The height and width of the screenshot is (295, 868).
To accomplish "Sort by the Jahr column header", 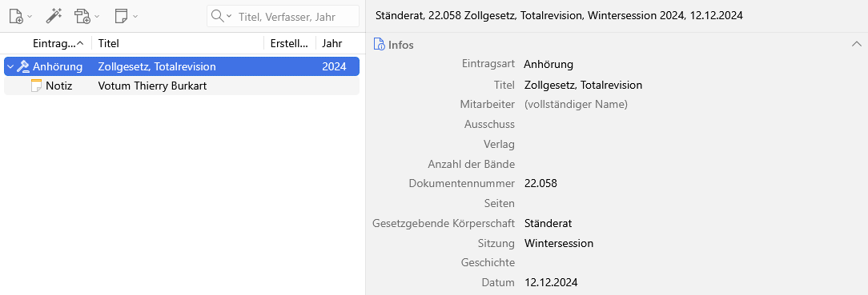I will tap(336, 43).
